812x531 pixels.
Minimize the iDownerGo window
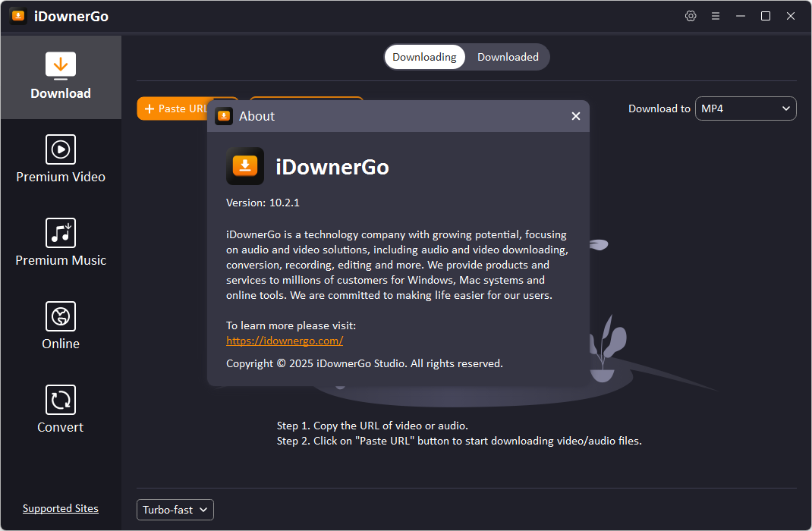[x=740, y=16]
